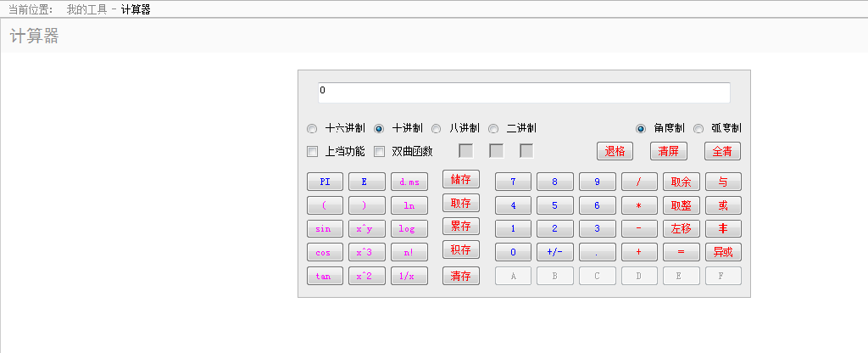Toggle sign with +/- key
Viewport: 868px width, 353px height.
click(554, 252)
